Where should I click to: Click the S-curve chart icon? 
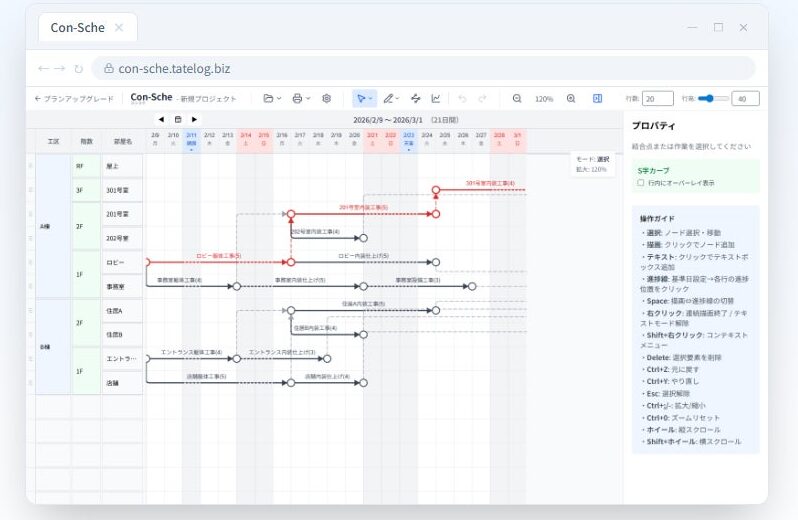[x=436, y=98]
